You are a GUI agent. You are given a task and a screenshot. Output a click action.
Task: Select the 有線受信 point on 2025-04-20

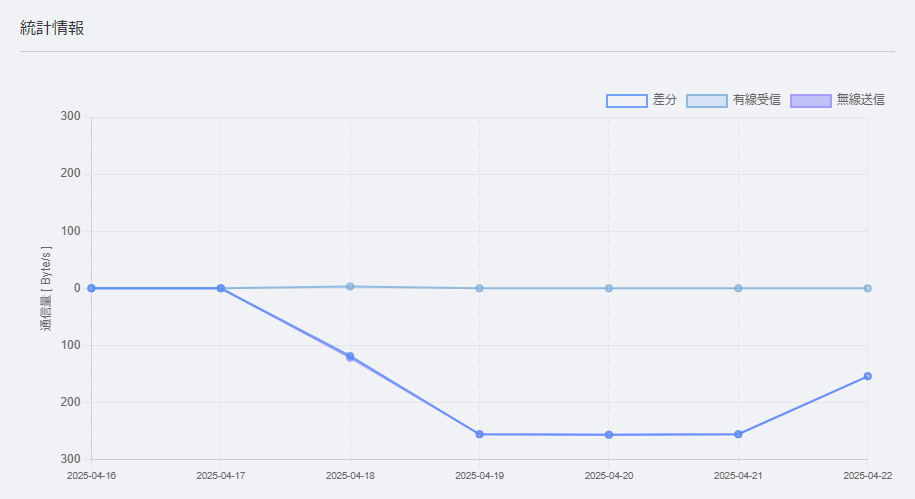pos(609,288)
